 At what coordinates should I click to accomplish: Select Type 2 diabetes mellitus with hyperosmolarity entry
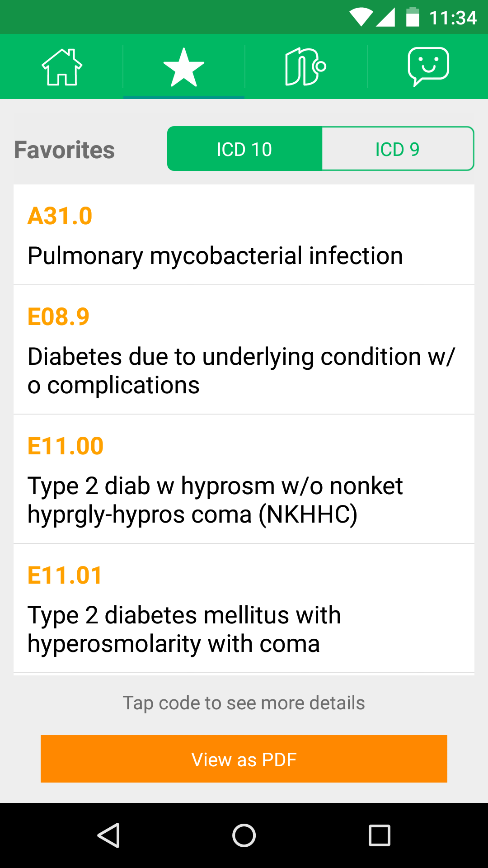pyautogui.click(x=184, y=629)
